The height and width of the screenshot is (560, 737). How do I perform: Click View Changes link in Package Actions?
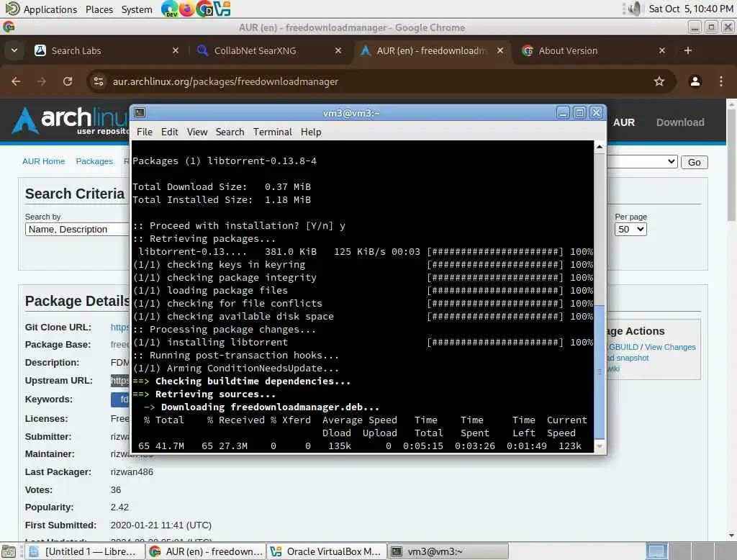670,347
